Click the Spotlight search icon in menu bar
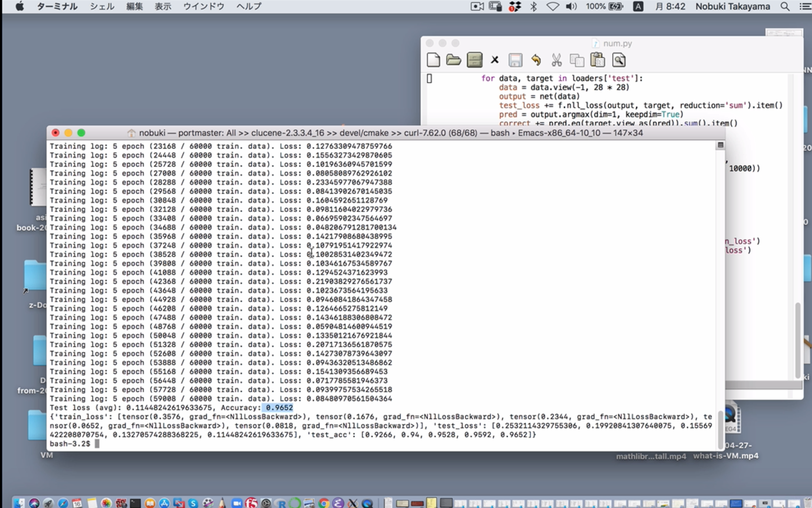The width and height of the screenshot is (812, 508). pyautogui.click(x=785, y=6)
